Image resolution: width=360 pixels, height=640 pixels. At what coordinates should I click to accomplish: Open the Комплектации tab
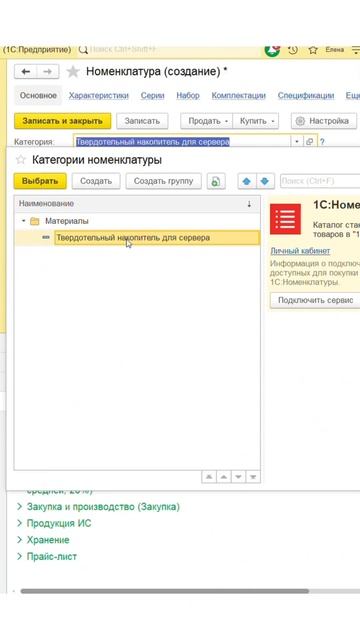[238, 96]
